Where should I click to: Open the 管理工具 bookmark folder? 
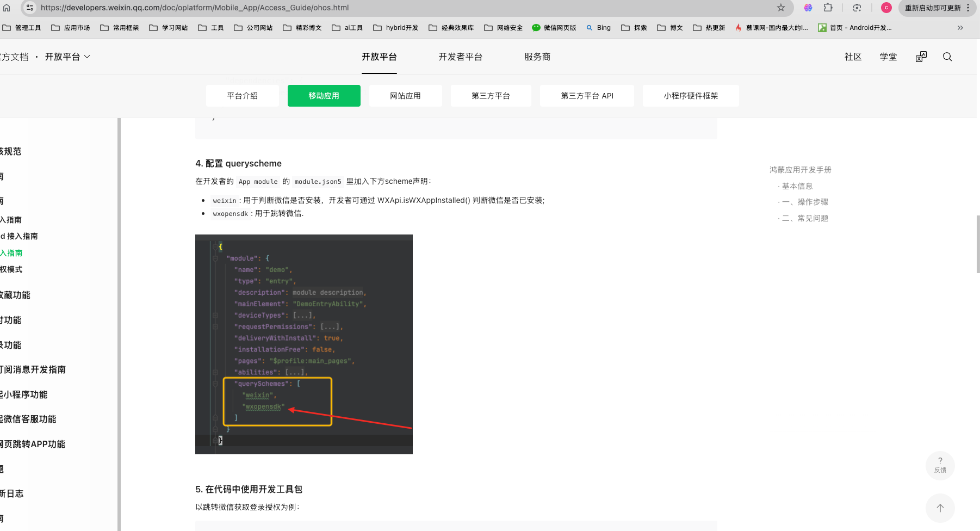22,28
